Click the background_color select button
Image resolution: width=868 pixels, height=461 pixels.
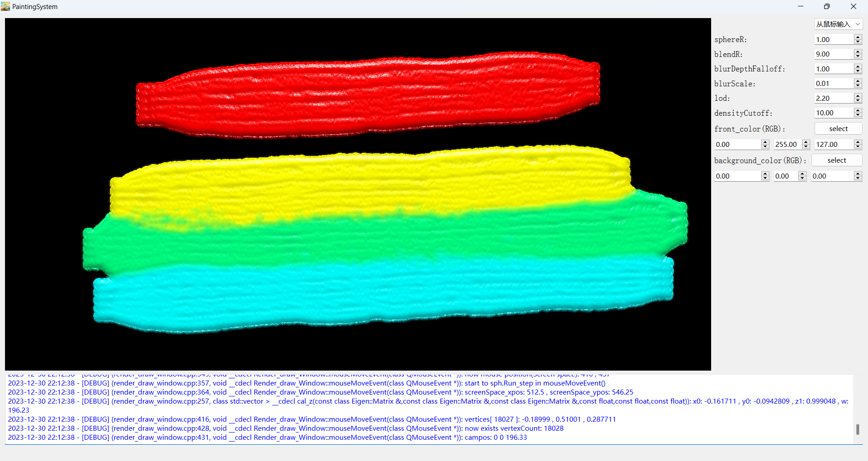836,160
